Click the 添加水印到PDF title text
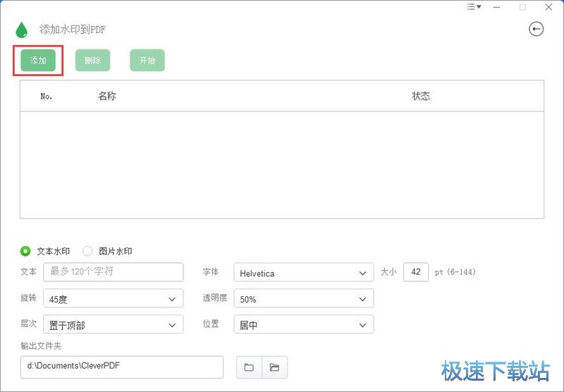The image size is (564, 392). pos(73,30)
